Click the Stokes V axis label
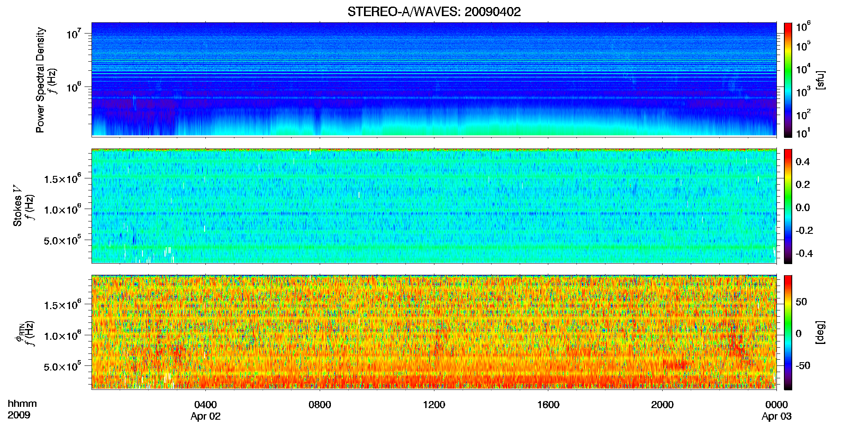The width and height of the screenshot is (868, 447). (17, 206)
